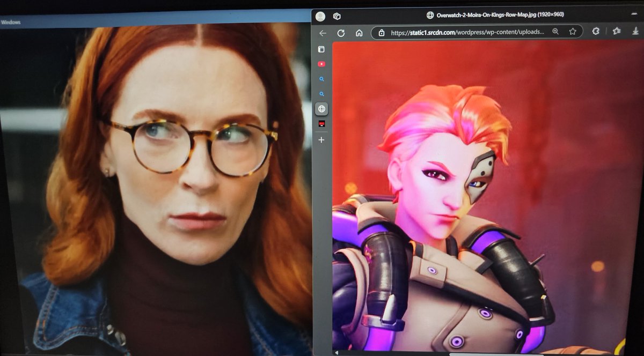
Task: Open a new tab with plus button
Action: [x=321, y=139]
